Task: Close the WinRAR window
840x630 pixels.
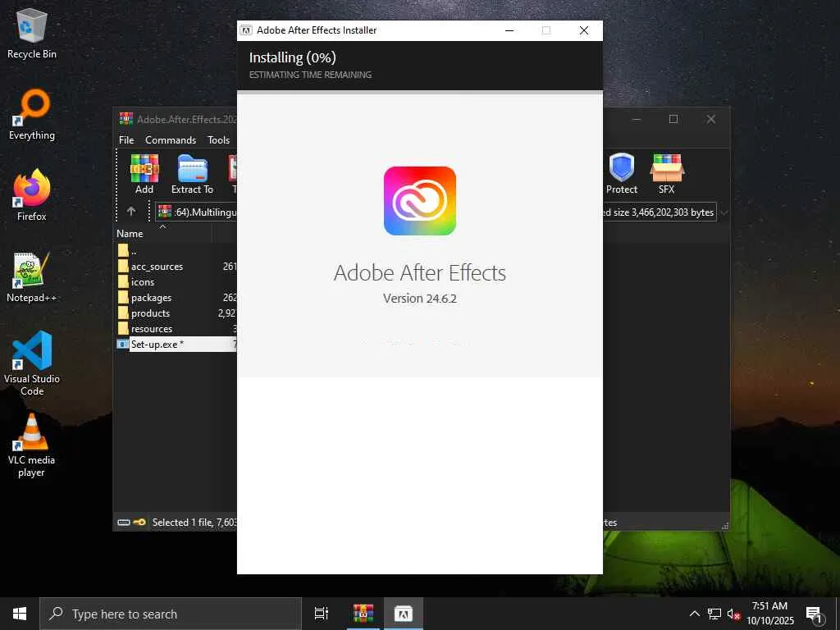Action: pos(711,119)
